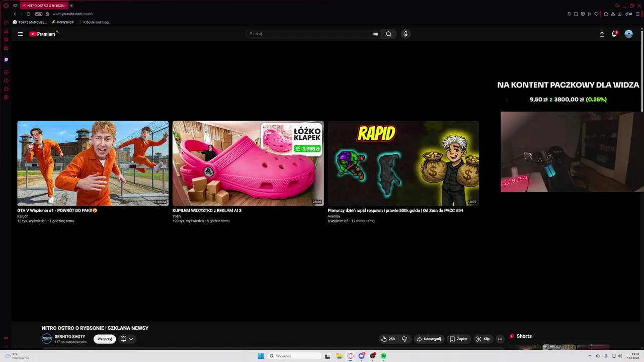Viewport: 644px width, 362px height.
Task: Open the account avatar menu
Action: pos(628,34)
